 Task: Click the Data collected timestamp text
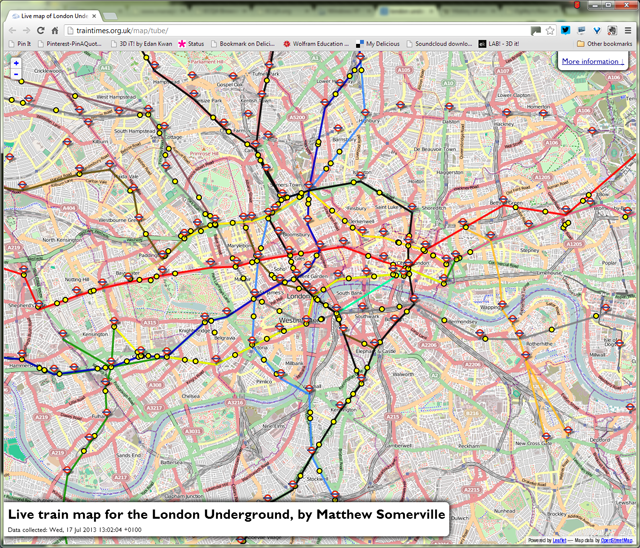(x=75, y=530)
